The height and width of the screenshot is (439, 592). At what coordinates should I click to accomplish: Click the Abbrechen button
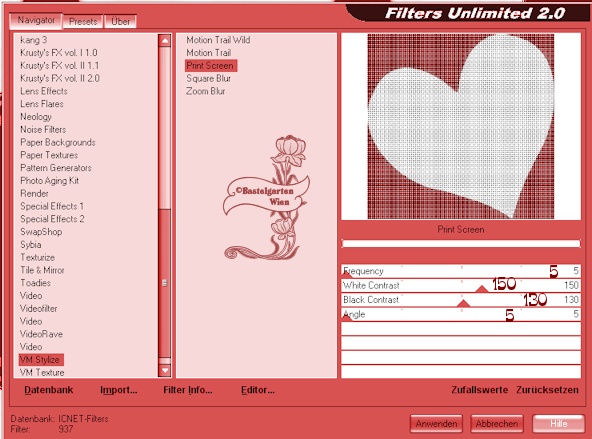[x=497, y=424]
